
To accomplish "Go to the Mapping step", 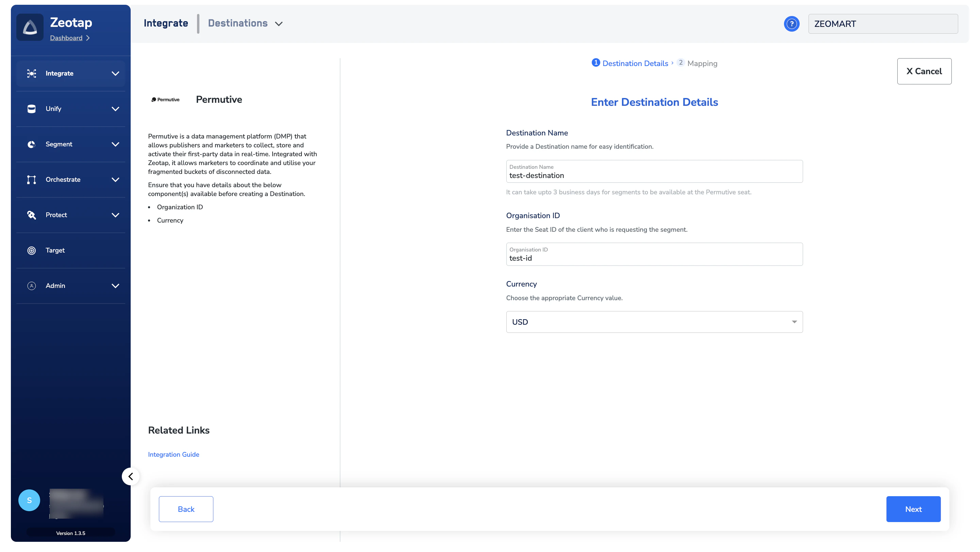I will pos(697,63).
